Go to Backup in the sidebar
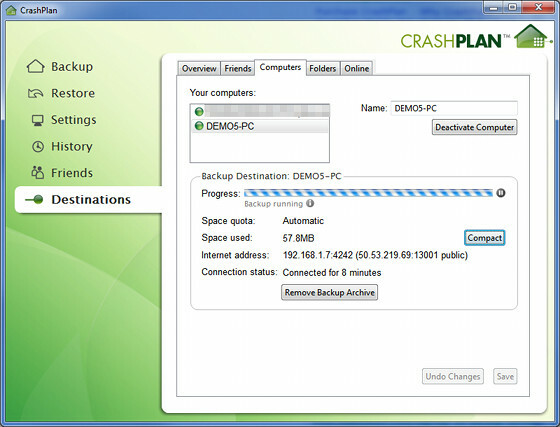 pos(72,66)
